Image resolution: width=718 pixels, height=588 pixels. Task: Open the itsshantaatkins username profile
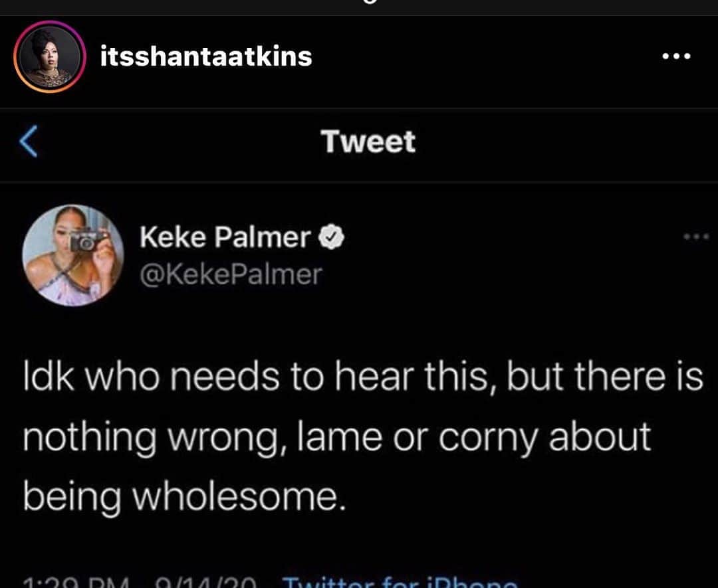pyautogui.click(x=206, y=56)
